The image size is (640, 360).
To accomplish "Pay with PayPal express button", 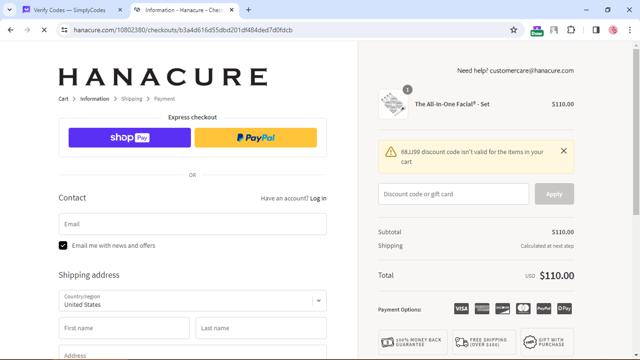I will [x=256, y=138].
